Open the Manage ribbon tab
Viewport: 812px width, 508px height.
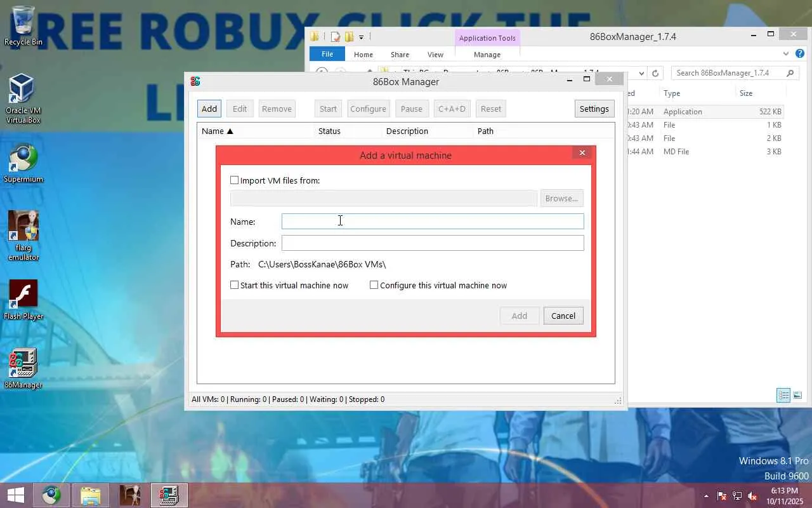pyautogui.click(x=487, y=55)
